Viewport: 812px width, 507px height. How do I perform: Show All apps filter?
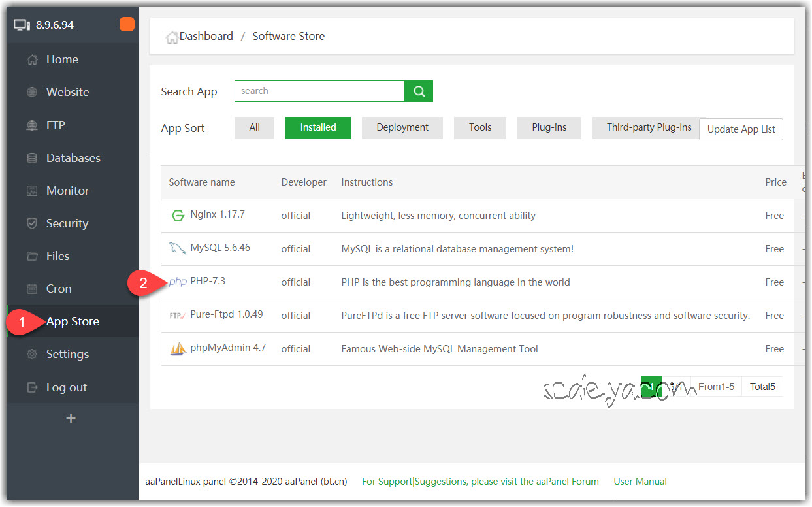pyautogui.click(x=254, y=128)
